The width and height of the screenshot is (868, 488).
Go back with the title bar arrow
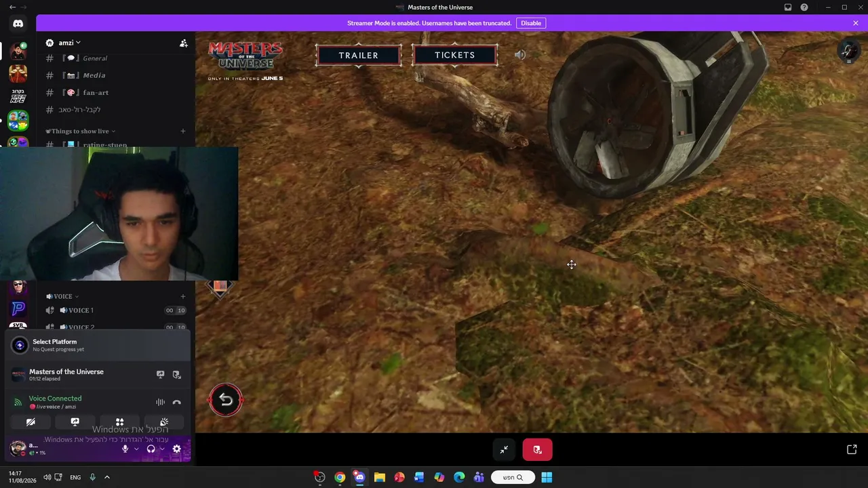click(x=12, y=7)
